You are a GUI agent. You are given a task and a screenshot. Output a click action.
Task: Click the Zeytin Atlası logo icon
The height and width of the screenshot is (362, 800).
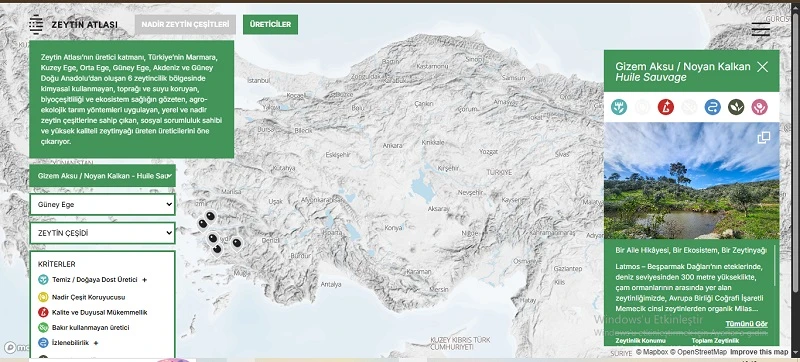tap(36, 24)
